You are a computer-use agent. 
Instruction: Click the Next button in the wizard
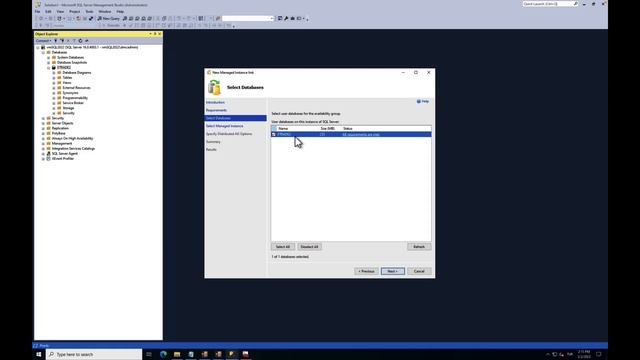[x=393, y=271]
